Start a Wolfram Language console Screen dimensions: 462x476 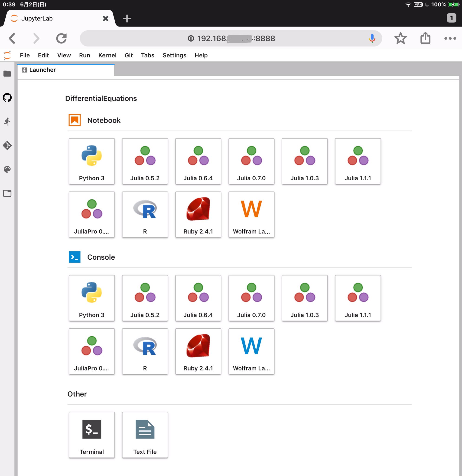(x=251, y=351)
